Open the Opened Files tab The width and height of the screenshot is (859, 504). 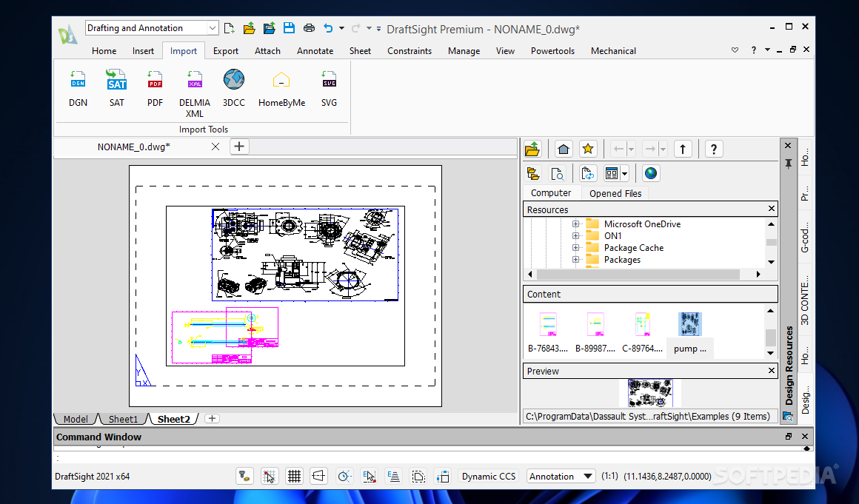(x=615, y=193)
